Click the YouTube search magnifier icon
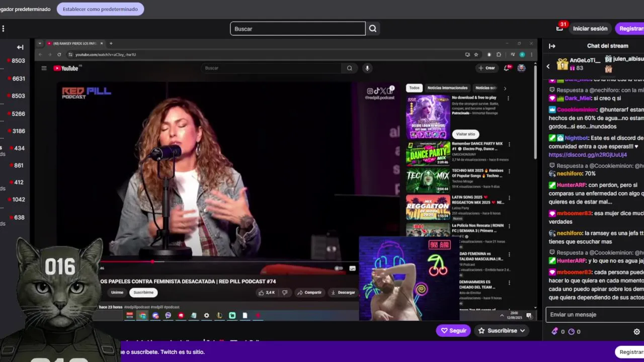The width and height of the screenshot is (644, 362). 349,68
